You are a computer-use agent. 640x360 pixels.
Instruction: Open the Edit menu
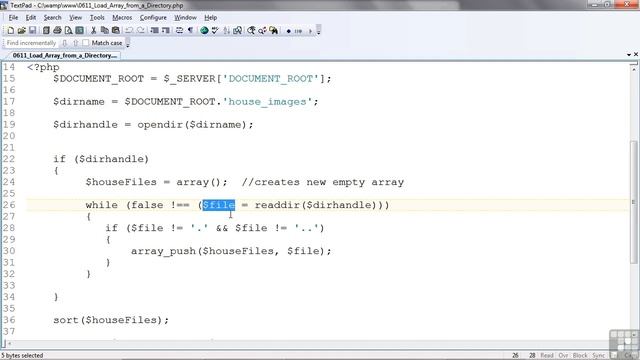31,18
